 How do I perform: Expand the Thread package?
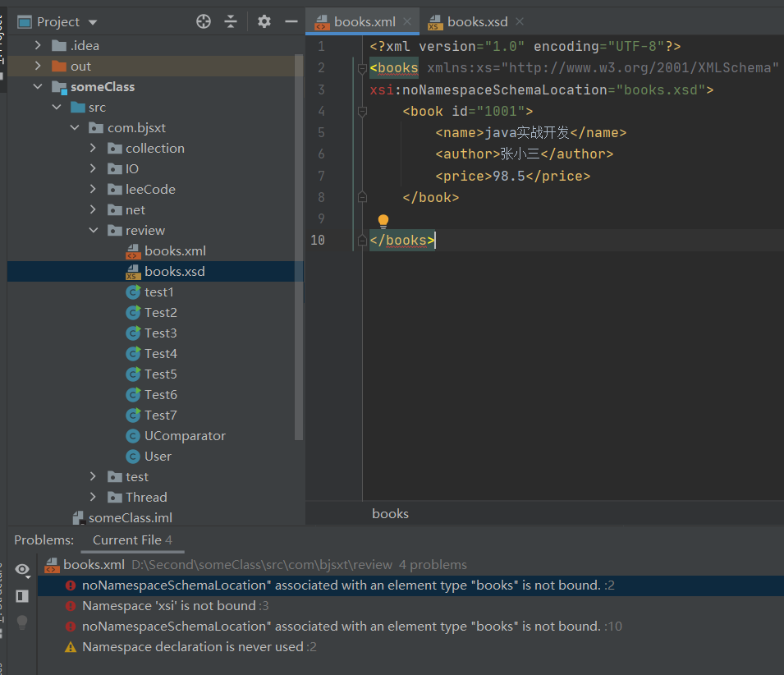[x=93, y=497]
